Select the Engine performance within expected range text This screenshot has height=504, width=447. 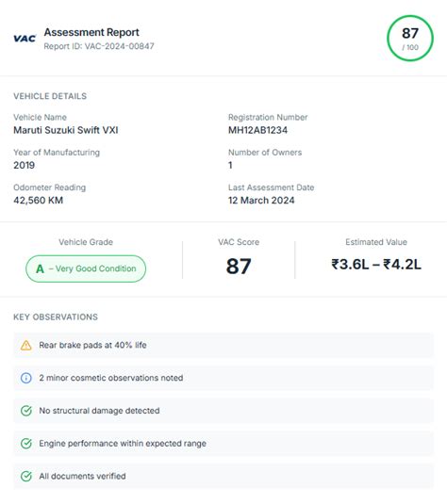123,444
